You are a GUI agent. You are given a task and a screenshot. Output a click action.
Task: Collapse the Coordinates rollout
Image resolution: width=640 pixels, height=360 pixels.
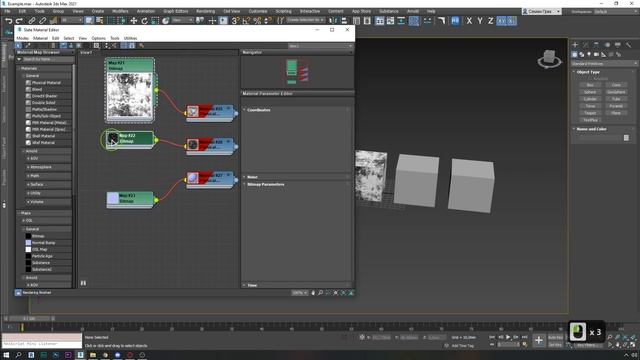pyautogui.click(x=259, y=110)
